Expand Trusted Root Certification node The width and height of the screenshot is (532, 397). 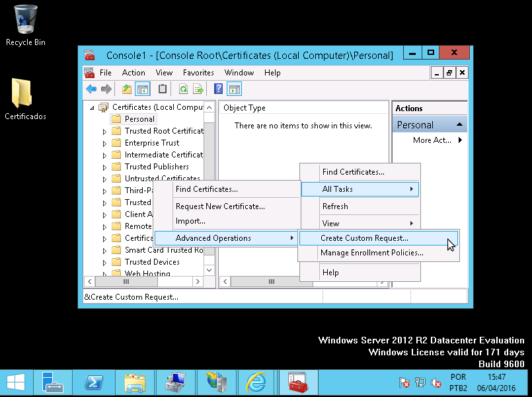tap(104, 132)
